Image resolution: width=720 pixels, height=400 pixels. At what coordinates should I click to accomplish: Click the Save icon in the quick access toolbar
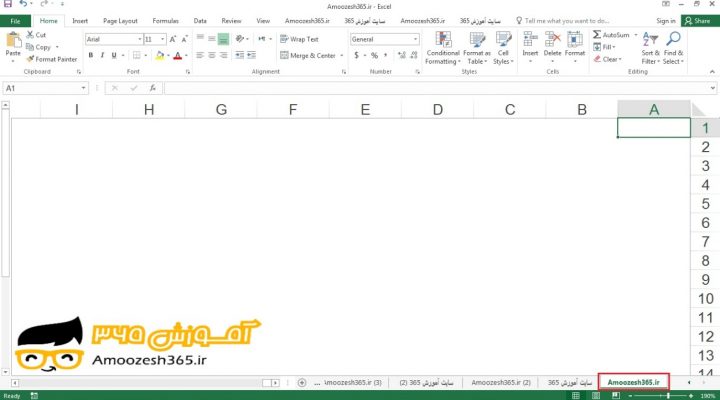[7, 4]
